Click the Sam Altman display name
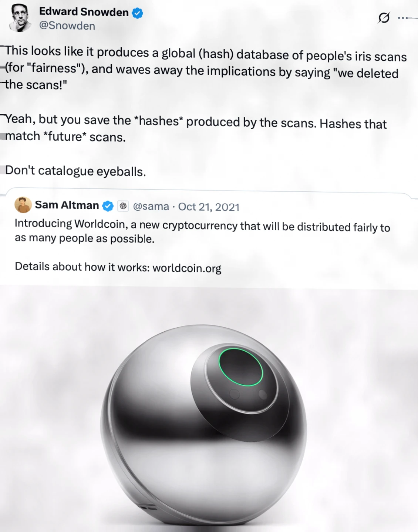This screenshot has width=418, height=532. pos(67,205)
